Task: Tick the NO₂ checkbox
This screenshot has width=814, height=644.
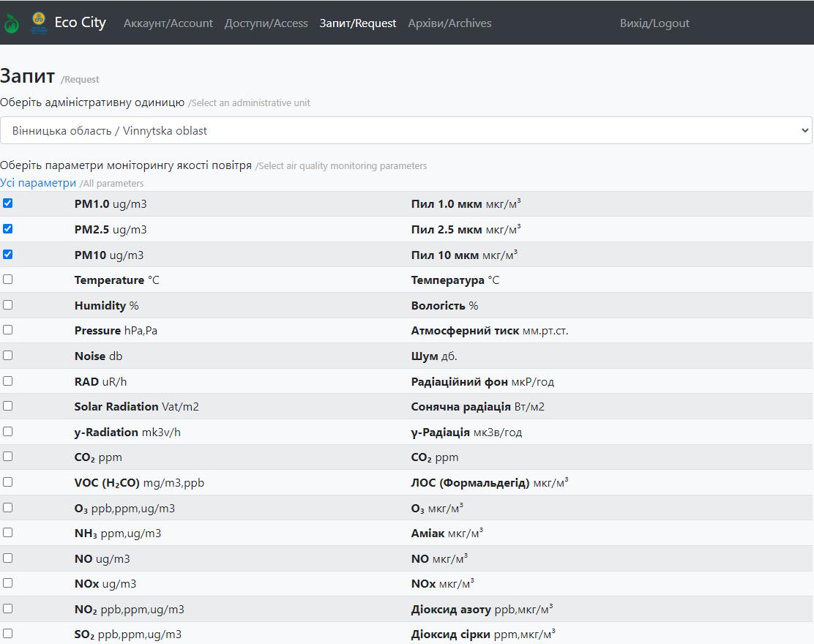Action: point(8,608)
